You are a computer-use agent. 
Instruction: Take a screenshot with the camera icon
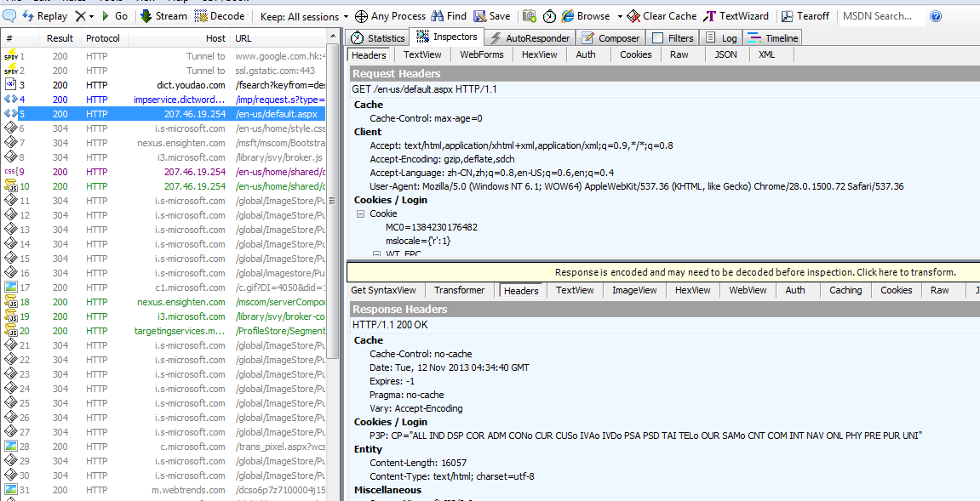[x=529, y=15]
